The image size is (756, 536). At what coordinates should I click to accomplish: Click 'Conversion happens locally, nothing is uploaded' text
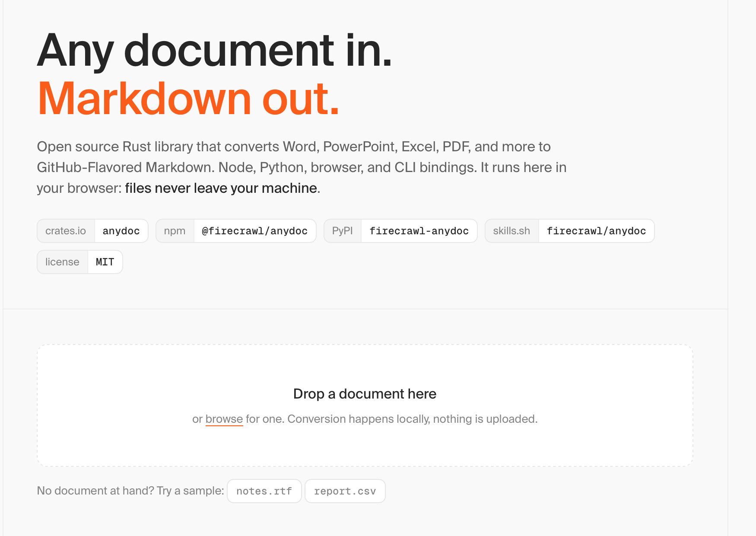[413, 419]
